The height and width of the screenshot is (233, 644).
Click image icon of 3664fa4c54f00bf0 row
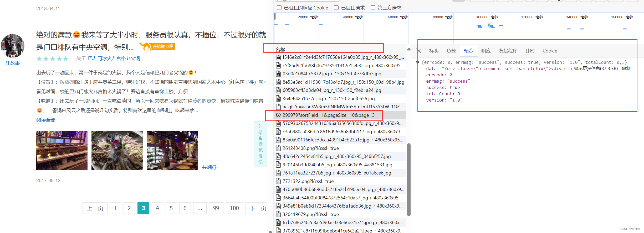(278, 198)
